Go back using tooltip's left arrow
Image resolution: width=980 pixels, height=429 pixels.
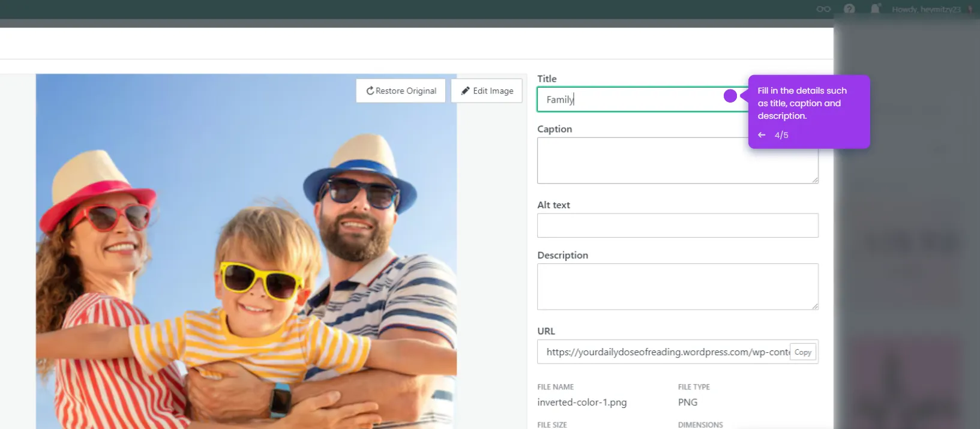pos(762,135)
